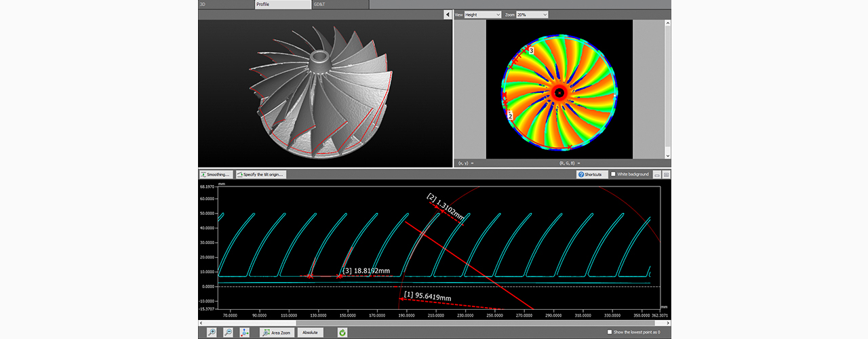Click 'Specify the tilt origin...' button
Screen dimensions: 868x339
(x=261, y=174)
